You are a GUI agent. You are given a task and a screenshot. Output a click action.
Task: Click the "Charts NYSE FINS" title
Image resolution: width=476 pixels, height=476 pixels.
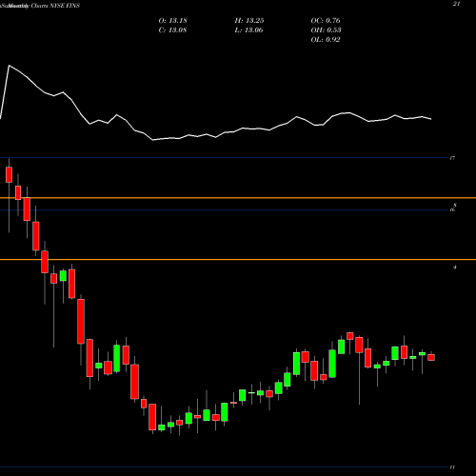[55, 6]
